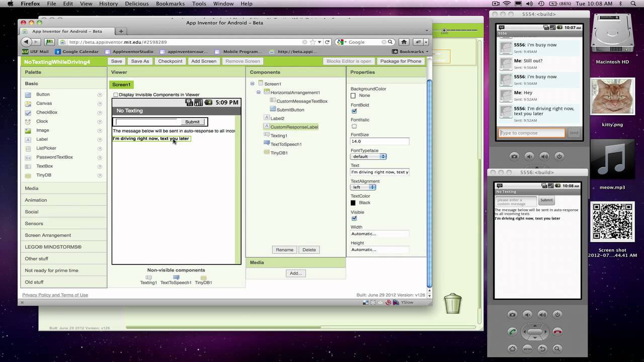
Task: Bookmark this page with the star icon
Action: (312, 42)
